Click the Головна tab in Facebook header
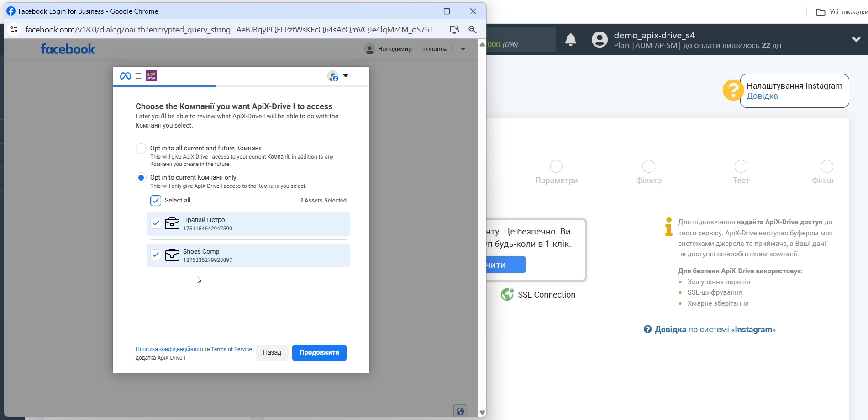868x420 pixels. click(x=435, y=49)
